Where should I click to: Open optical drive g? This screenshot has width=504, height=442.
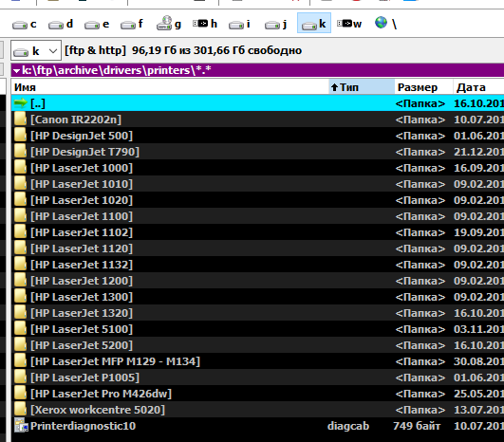click(169, 24)
